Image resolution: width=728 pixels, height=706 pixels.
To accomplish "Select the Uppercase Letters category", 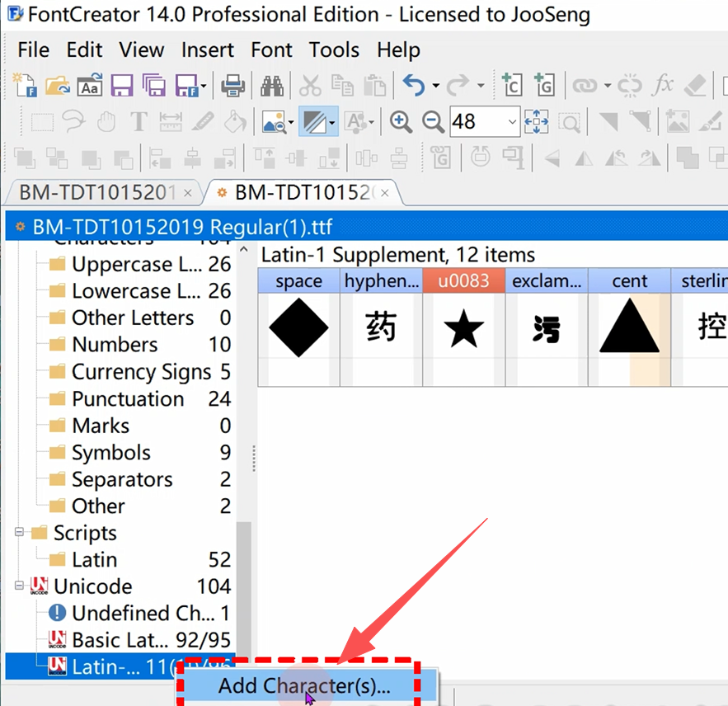I will [140, 264].
